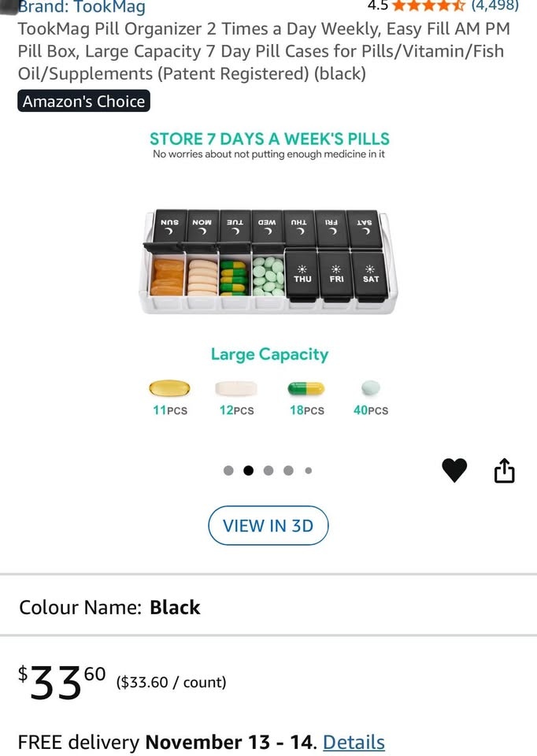Image resolution: width=537 pixels, height=756 pixels.
Task: Tap the Amazon's Choice badge
Action: (83, 102)
